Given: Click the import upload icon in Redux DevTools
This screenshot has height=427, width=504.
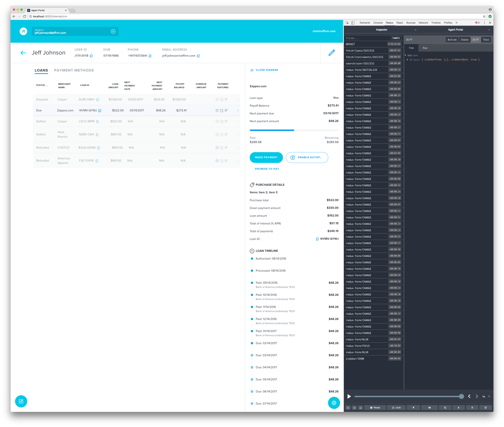Looking at the screenshot, I should (x=459, y=408).
